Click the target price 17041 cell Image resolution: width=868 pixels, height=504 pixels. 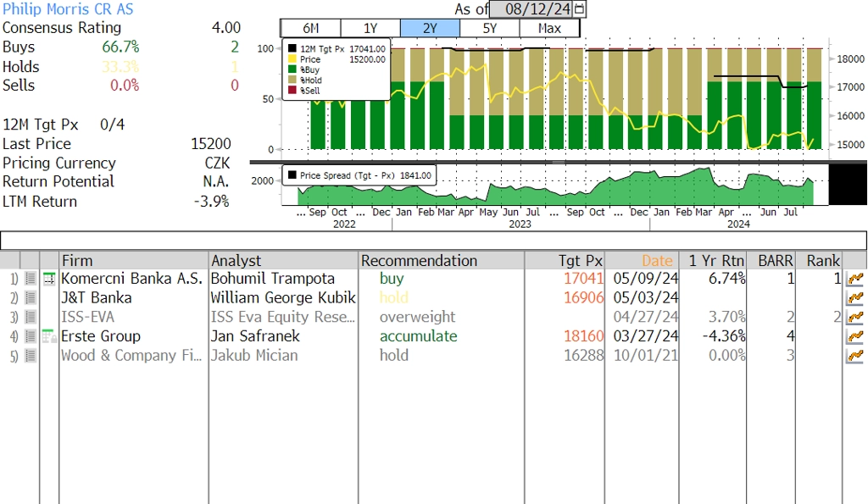click(583, 279)
